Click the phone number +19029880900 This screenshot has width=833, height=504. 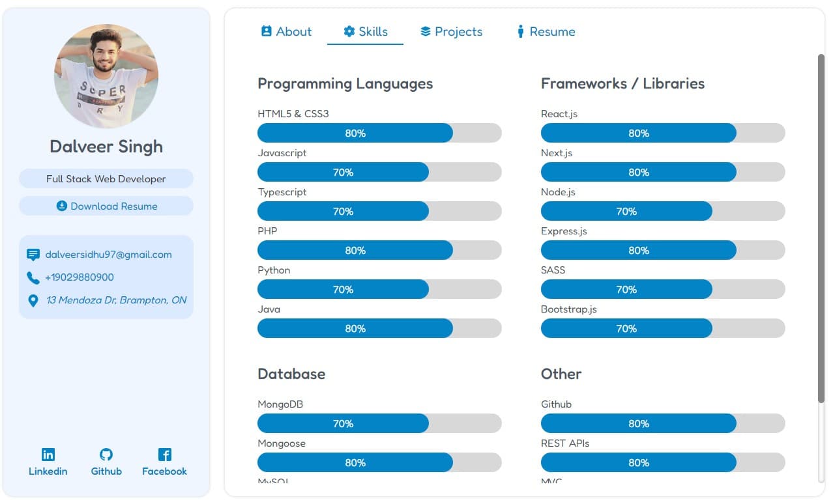pos(80,277)
